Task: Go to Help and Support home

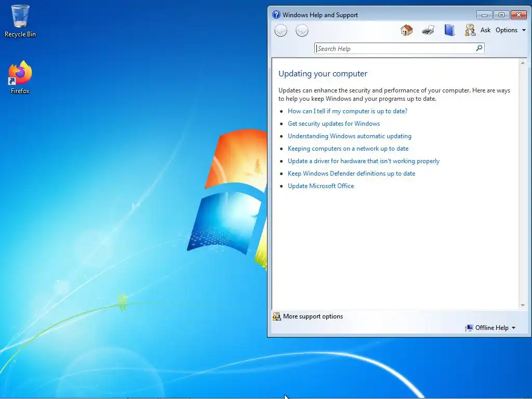Action: pyautogui.click(x=406, y=30)
